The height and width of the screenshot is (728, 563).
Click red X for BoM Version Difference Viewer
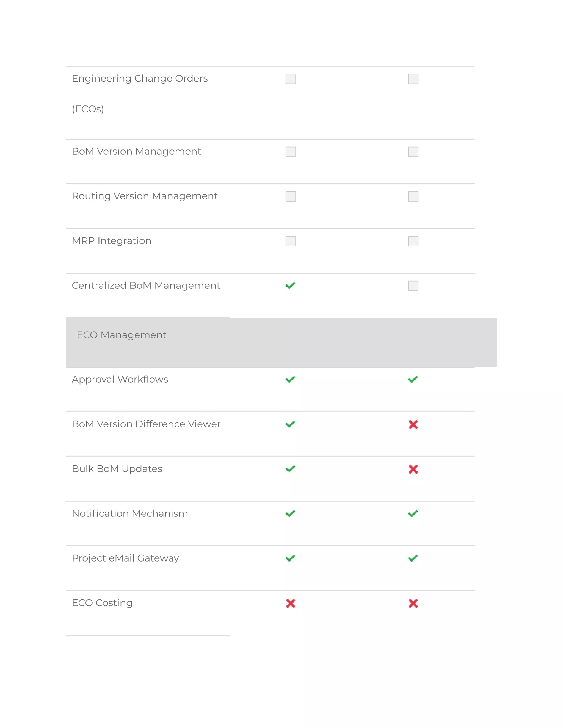413,424
